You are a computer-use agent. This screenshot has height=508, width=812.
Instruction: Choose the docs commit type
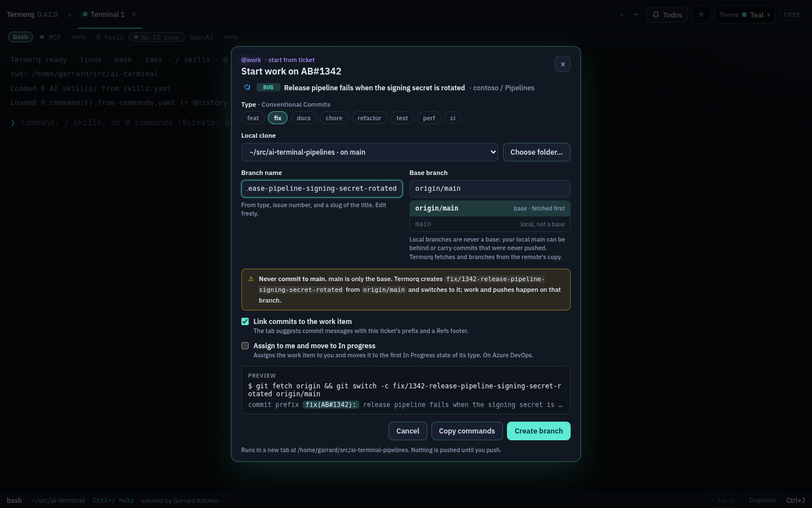tap(304, 118)
